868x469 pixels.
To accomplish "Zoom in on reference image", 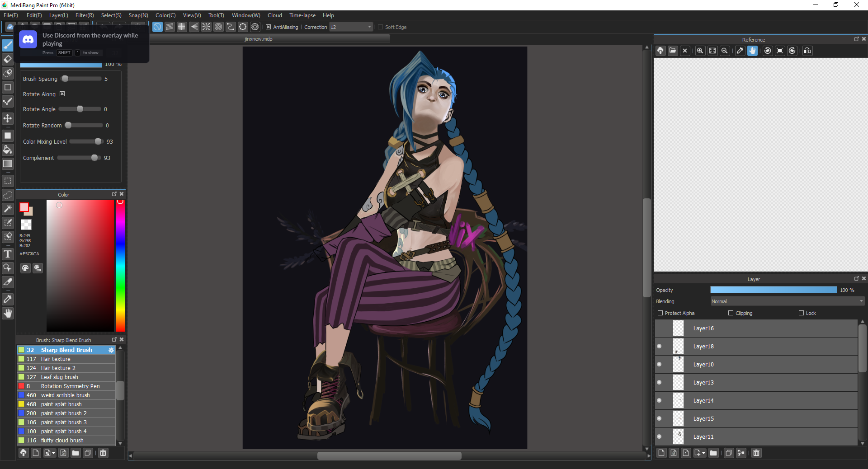I will coord(700,51).
